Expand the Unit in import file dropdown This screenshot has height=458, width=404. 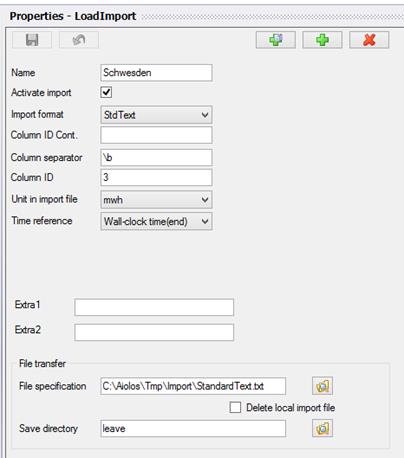click(156, 200)
